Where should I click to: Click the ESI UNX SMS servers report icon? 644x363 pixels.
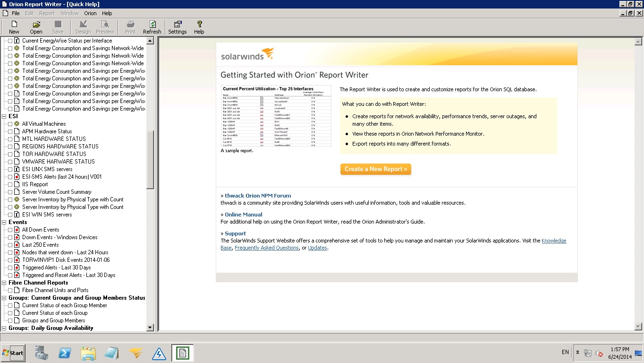pos(17,169)
